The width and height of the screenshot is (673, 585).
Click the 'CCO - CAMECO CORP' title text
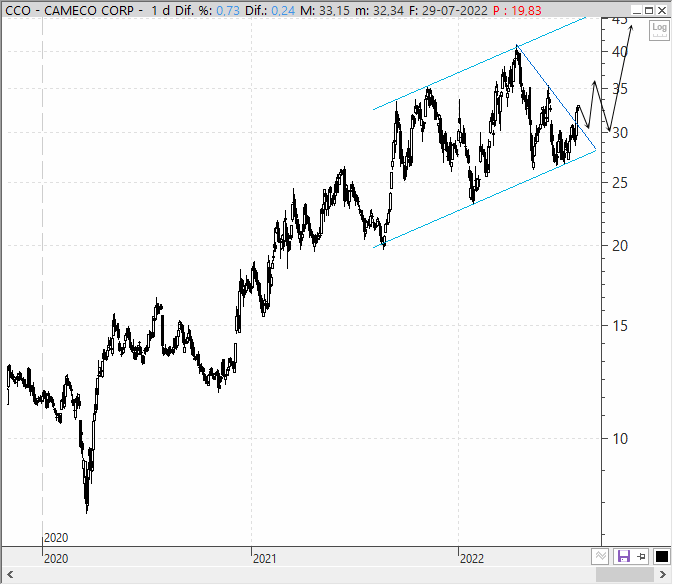70,10
